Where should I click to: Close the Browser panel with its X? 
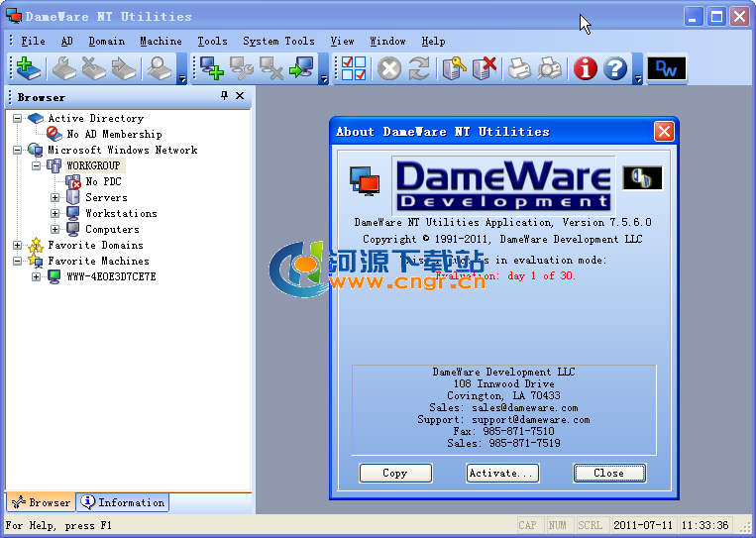(240, 95)
